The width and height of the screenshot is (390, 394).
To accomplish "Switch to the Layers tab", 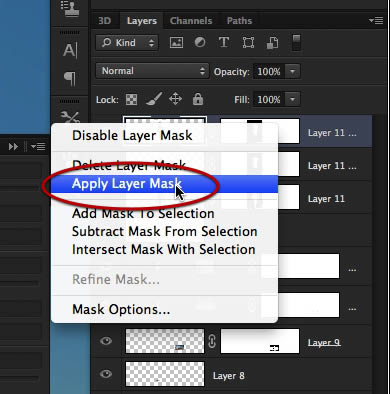I will [142, 21].
